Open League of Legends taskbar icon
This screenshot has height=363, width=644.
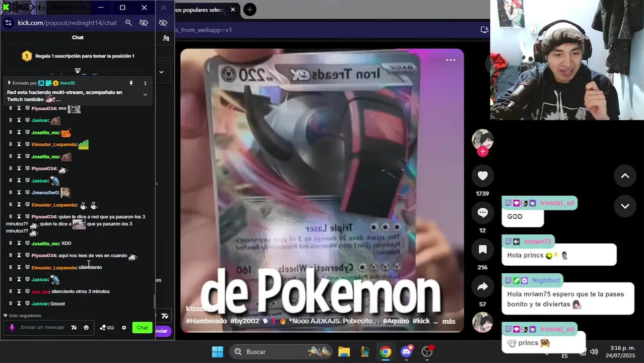point(365,352)
